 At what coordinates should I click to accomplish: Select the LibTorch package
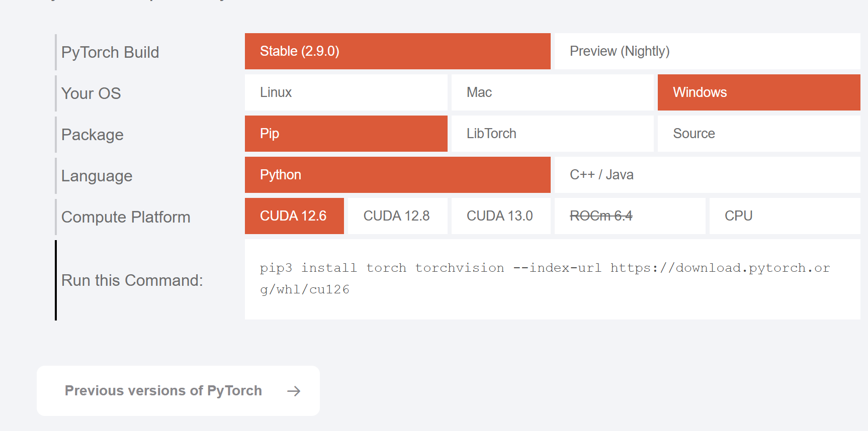(x=552, y=134)
